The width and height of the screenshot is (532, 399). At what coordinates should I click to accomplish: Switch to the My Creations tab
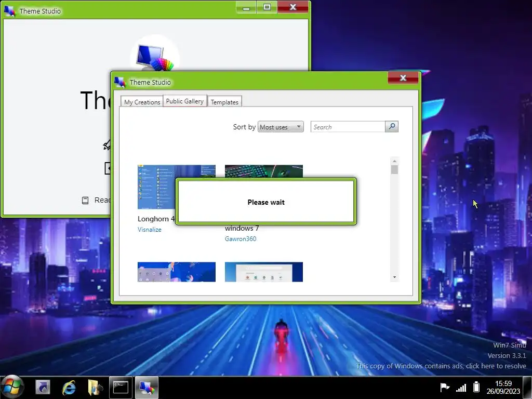click(142, 102)
